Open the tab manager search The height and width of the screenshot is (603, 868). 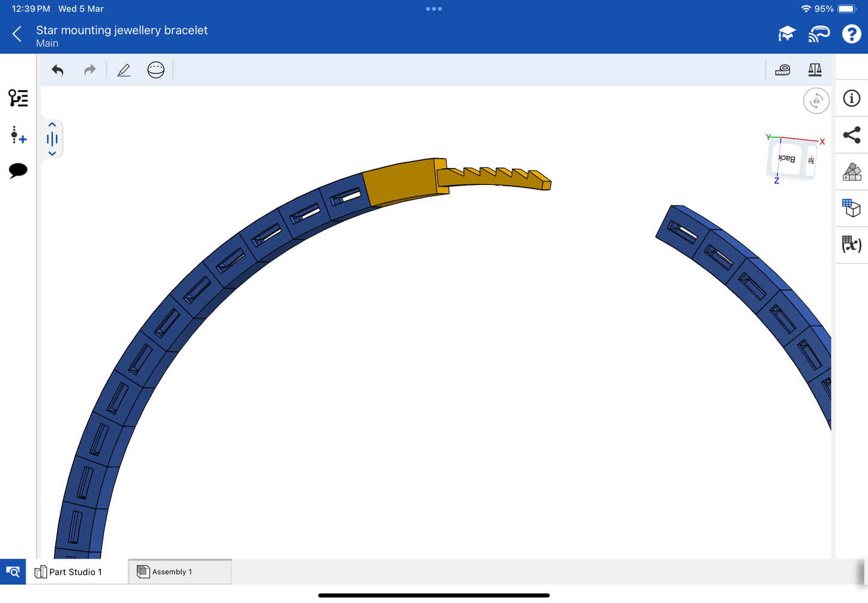13,572
